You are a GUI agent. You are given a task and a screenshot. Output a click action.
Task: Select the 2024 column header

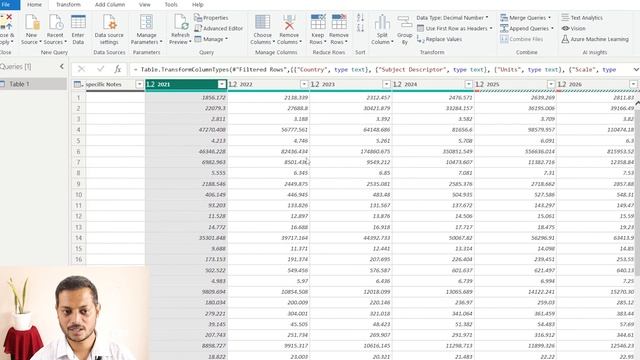click(433, 84)
